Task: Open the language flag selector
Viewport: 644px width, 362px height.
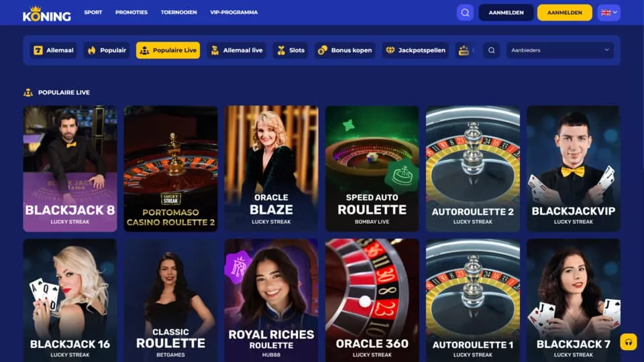Action: pyautogui.click(x=608, y=13)
